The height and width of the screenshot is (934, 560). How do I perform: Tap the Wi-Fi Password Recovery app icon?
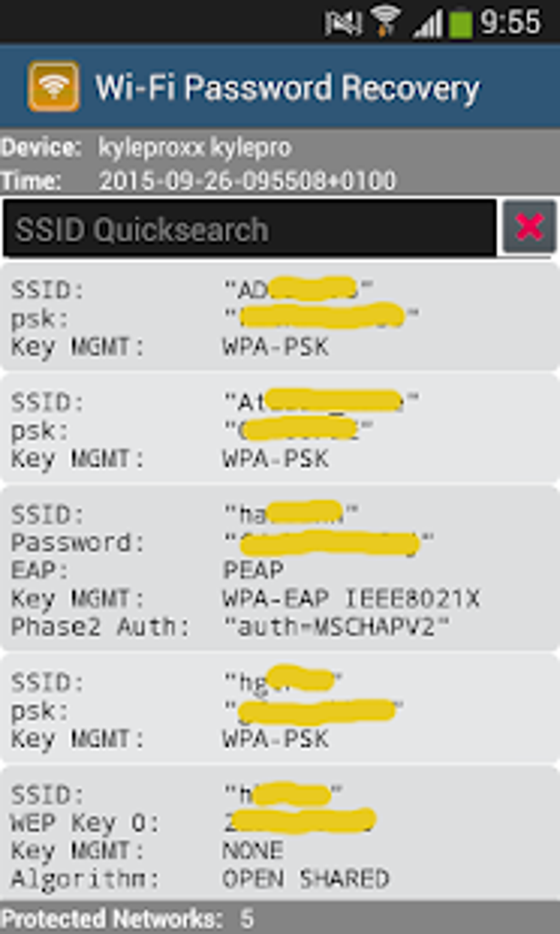pyautogui.click(x=53, y=87)
